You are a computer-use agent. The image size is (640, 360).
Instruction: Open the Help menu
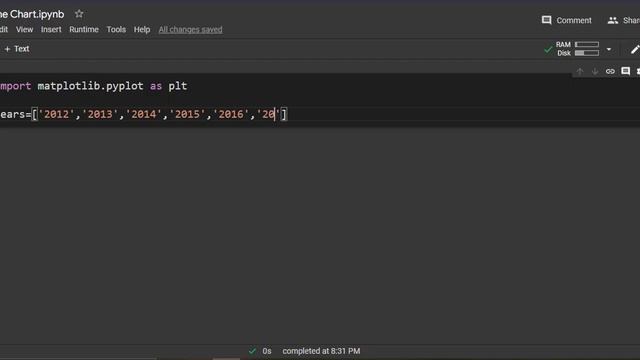click(x=142, y=29)
